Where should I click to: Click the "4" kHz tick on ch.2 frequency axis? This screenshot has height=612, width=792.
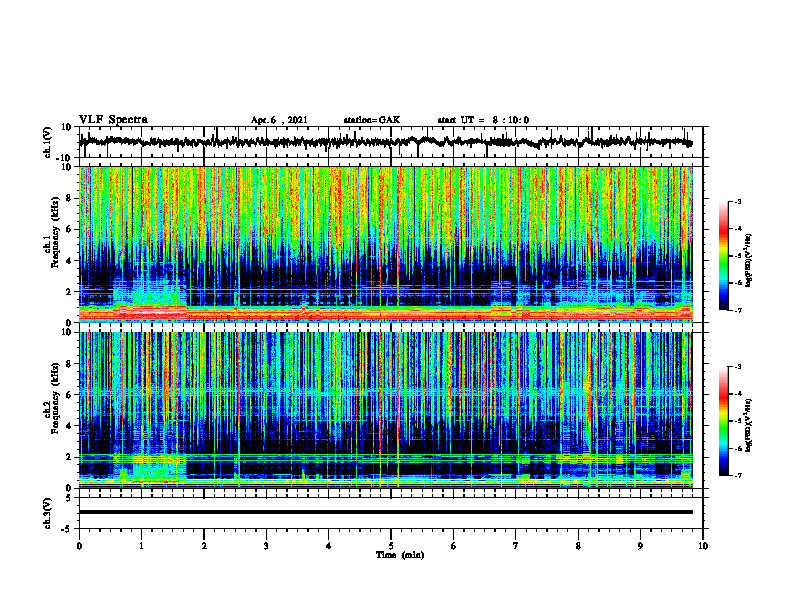click(69, 426)
